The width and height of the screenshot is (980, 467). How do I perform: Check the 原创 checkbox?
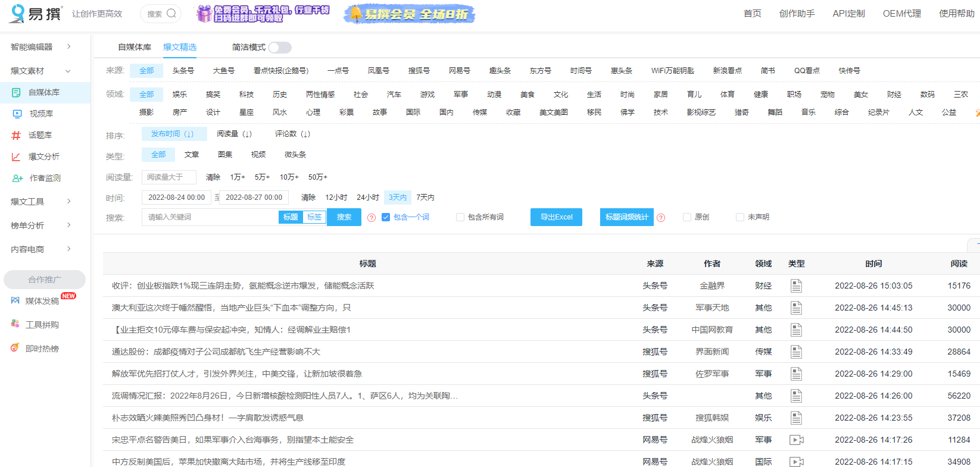pyautogui.click(x=687, y=217)
